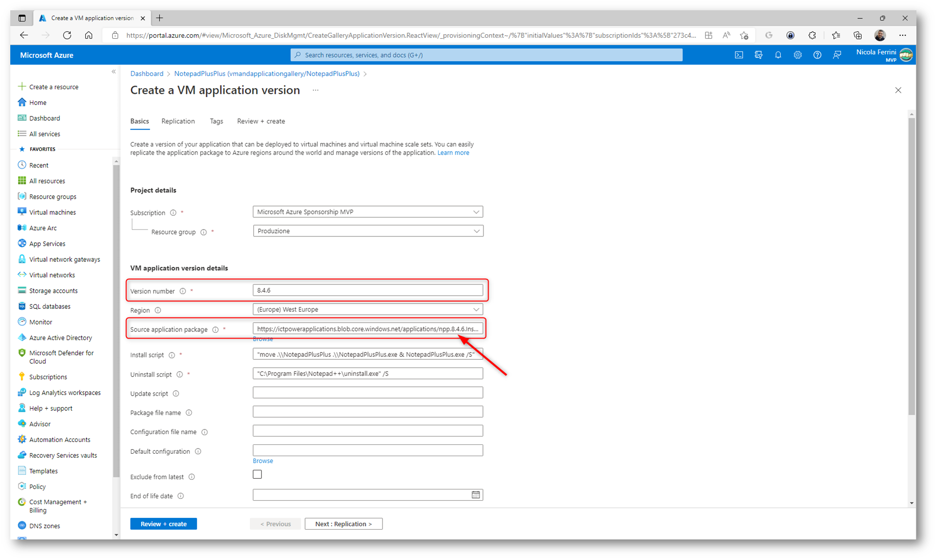
Task: Open Directories and subscriptions filter icon
Action: click(758, 55)
